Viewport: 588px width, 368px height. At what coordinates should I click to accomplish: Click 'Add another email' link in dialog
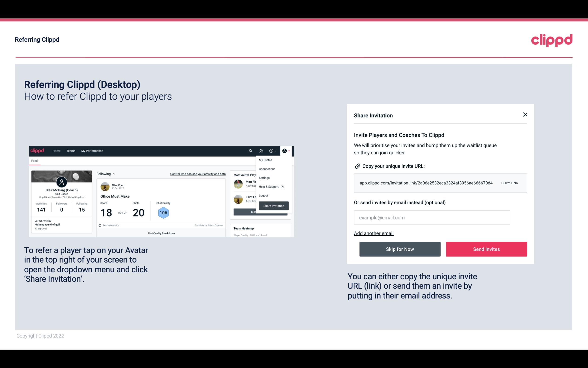[x=373, y=233]
